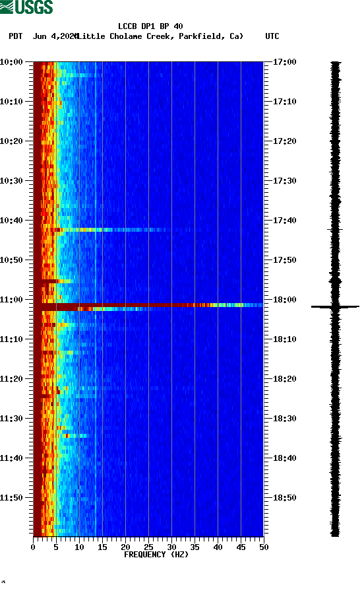Click the '15' Hz frequency axis label
The width and height of the screenshot is (364, 589).
pos(102,547)
